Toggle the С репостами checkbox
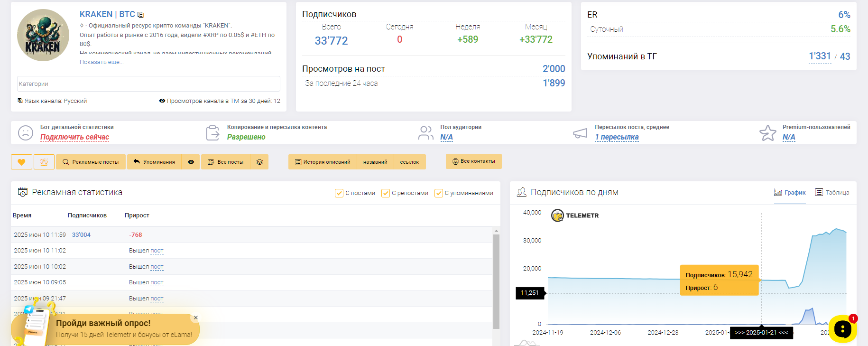Screen dimensions: 868x346 [x=386, y=193]
